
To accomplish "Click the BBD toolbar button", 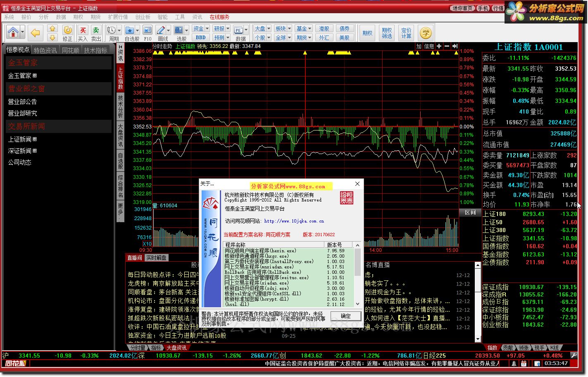I will pos(201,38).
